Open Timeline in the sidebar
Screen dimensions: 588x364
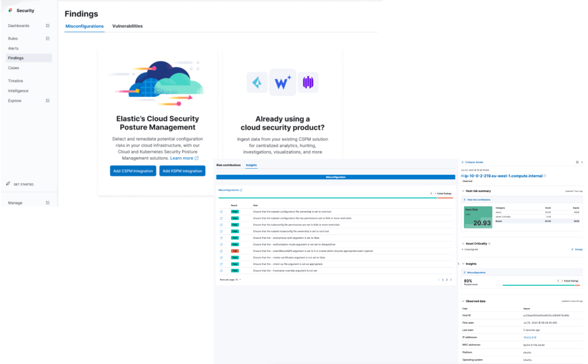point(15,81)
